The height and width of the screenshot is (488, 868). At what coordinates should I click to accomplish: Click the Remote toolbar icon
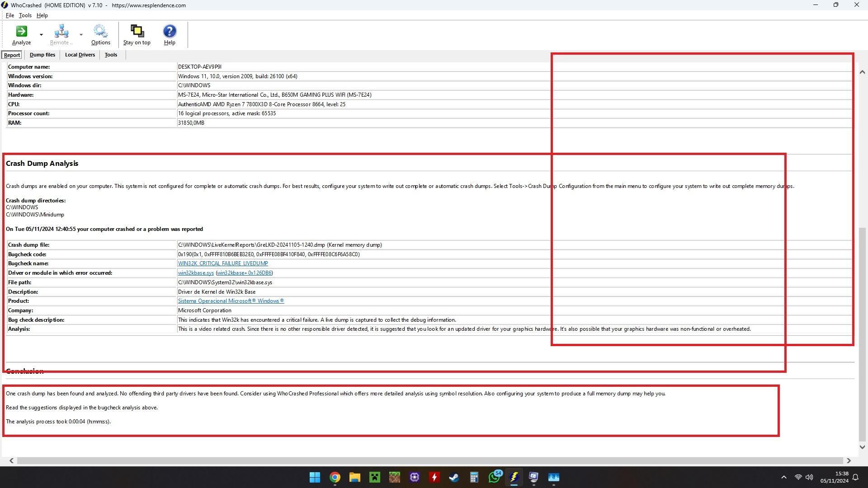pos(61,35)
